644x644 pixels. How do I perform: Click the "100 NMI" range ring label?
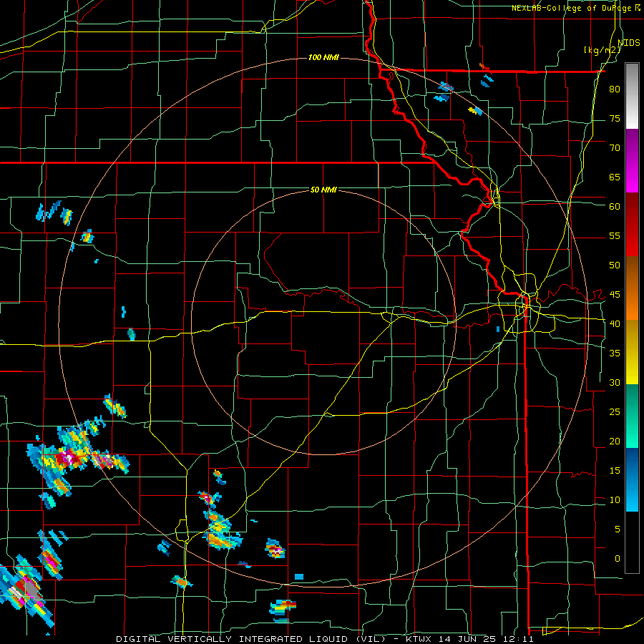click(x=323, y=57)
